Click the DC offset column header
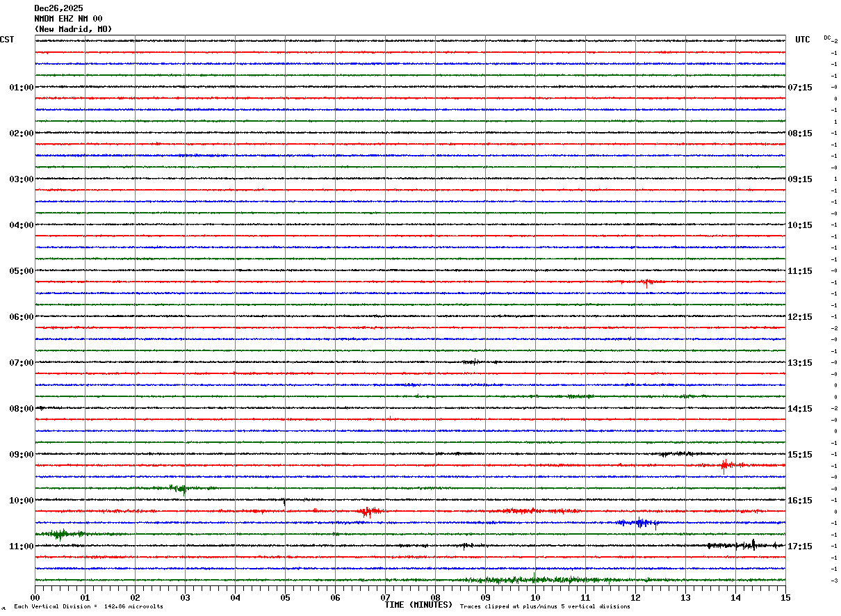Viewport: 841px width, 616px height. click(828, 38)
